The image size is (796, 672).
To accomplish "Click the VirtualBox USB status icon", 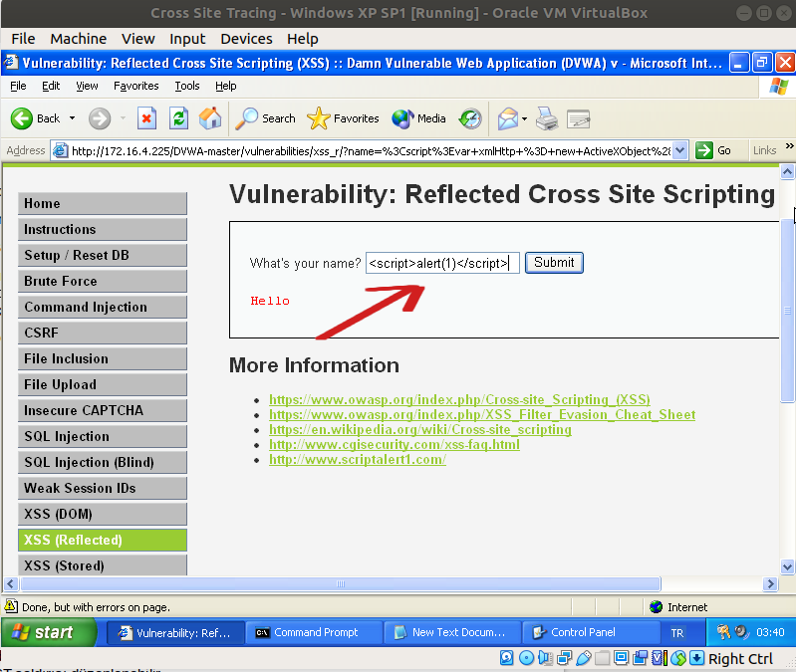I will click(583, 658).
